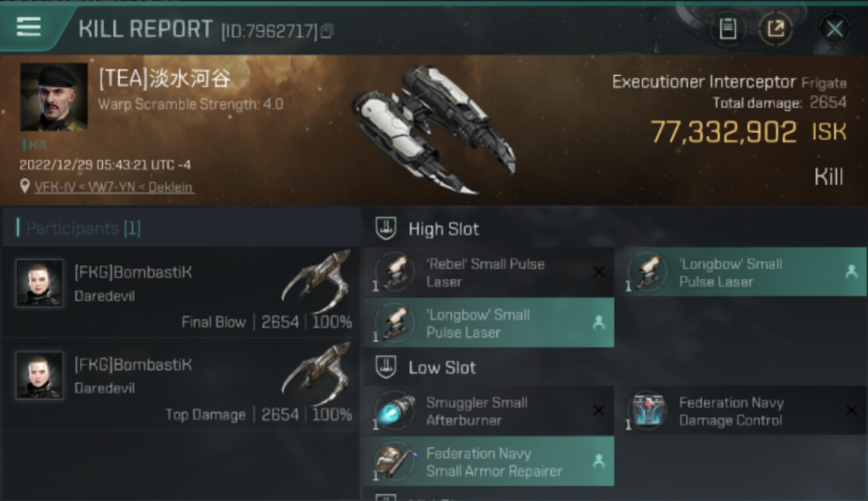Select BombastiK Top Damage entry
The image size is (868, 501).
tap(180, 384)
